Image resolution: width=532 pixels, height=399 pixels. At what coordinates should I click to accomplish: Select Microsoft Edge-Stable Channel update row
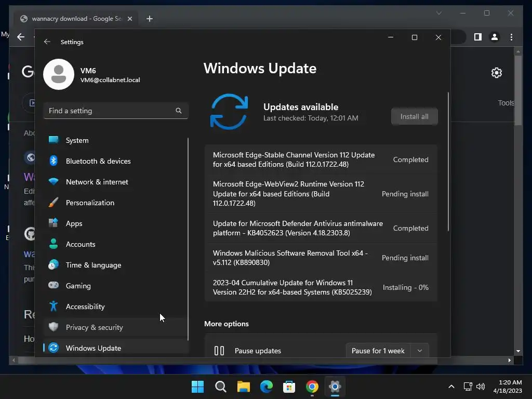[x=321, y=159]
